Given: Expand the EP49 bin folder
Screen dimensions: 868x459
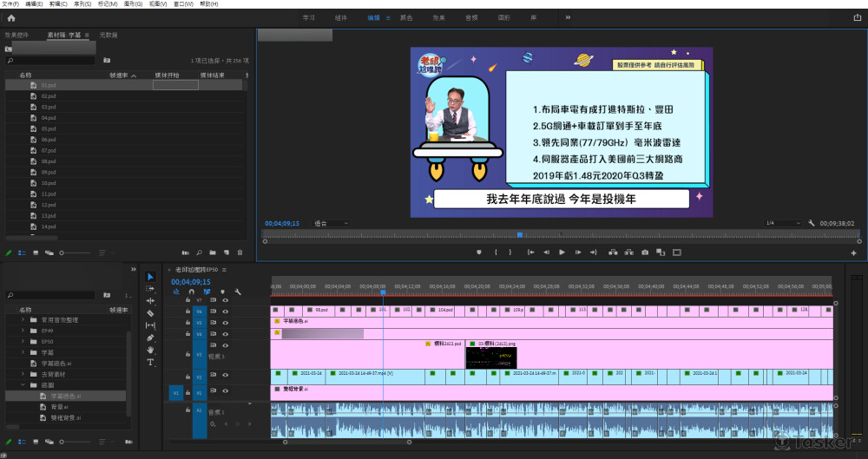Looking at the screenshot, I should click(23, 331).
